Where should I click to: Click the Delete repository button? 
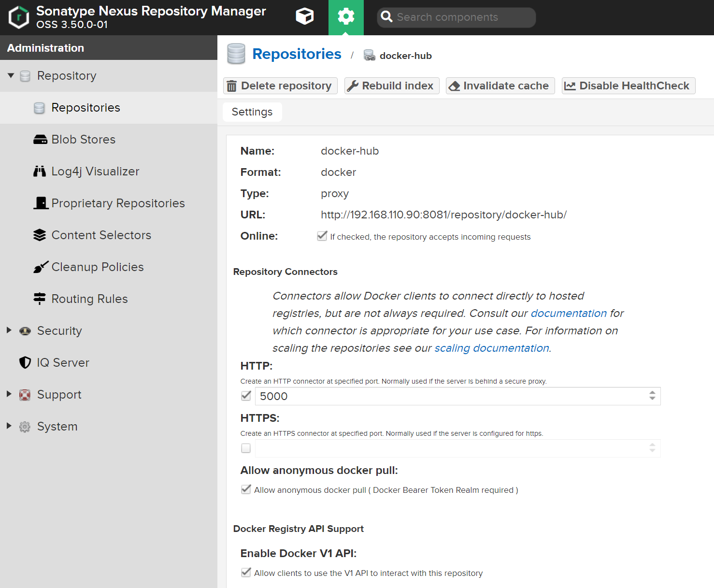280,86
